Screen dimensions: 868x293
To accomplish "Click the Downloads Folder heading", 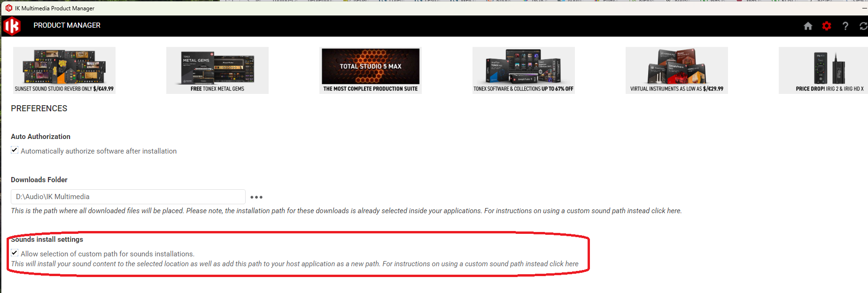I will 39,180.
